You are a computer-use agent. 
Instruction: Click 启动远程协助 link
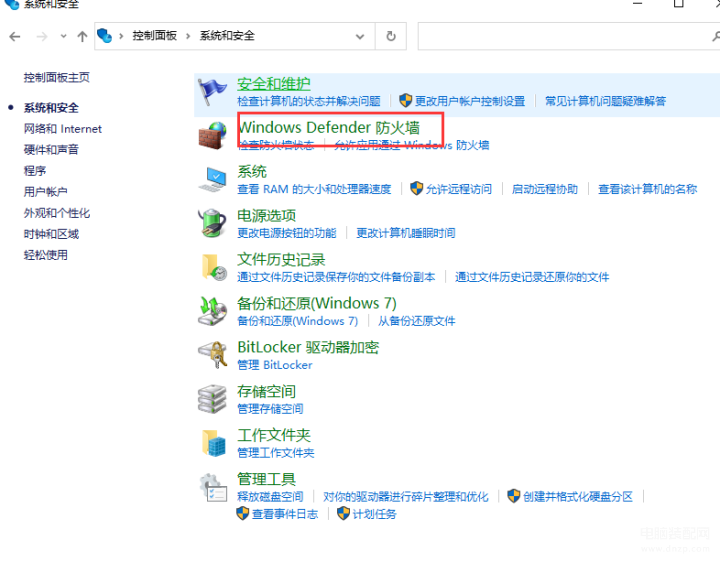[545, 189]
